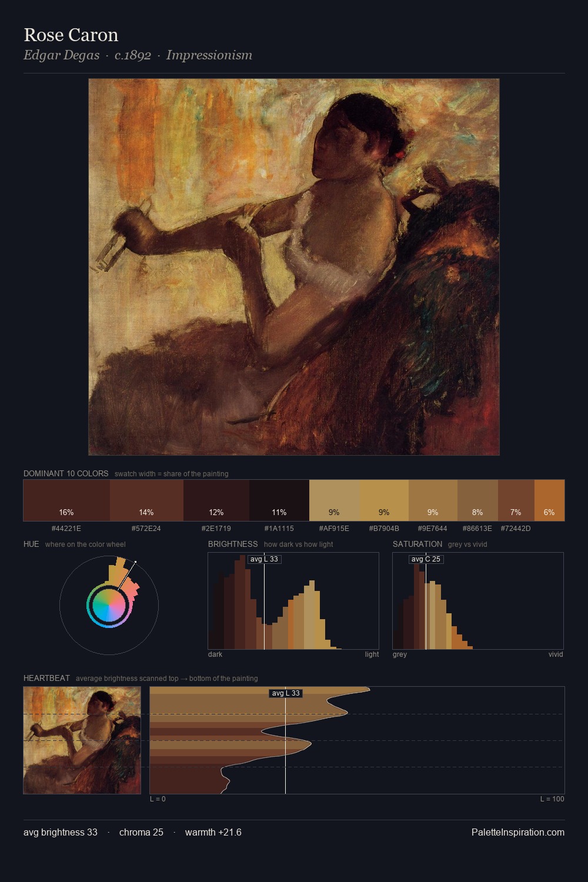Select the orange swatch showing 6%

click(x=549, y=500)
